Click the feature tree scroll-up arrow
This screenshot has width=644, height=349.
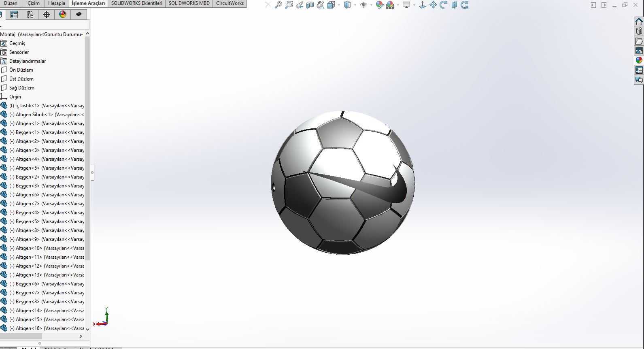coord(88,34)
